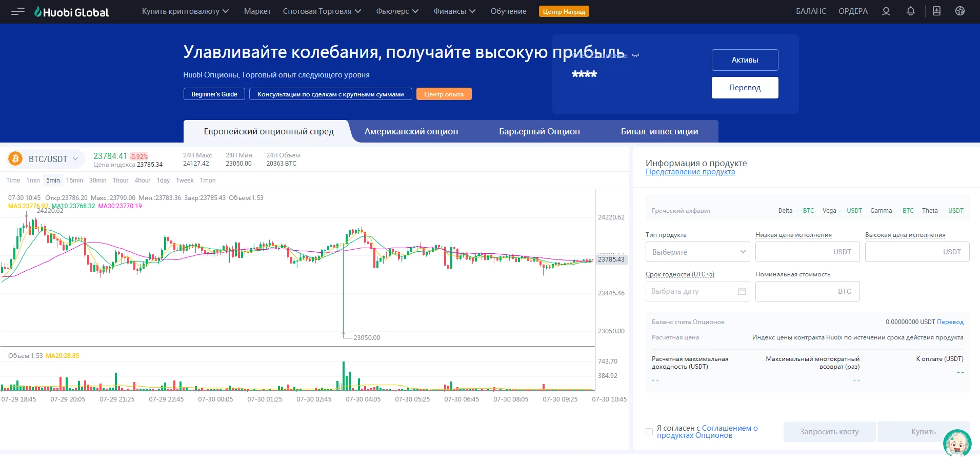980x462 pixels.
Task: Open the user profile icon
Action: click(x=886, y=11)
